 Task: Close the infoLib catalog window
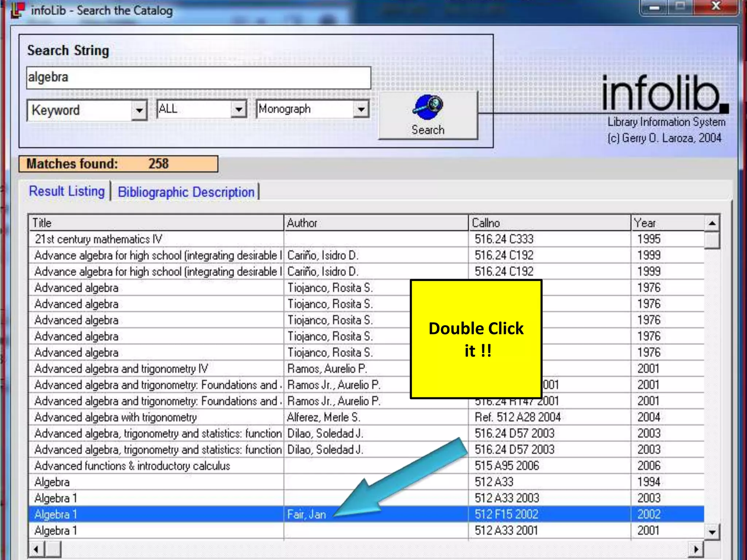click(715, 7)
